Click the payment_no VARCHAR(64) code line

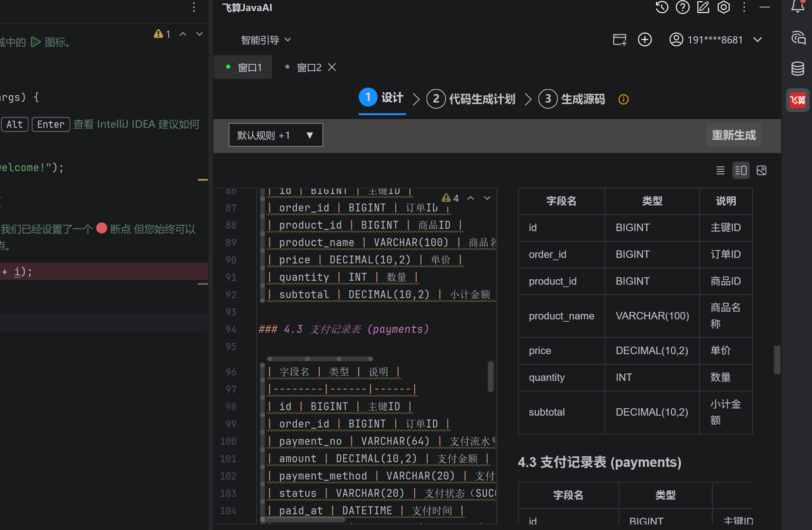[x=381, y=441]
